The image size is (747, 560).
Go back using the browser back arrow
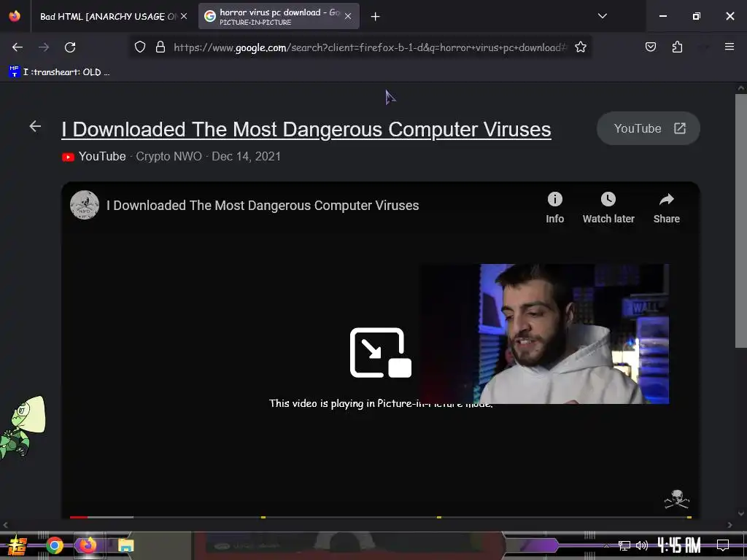click(x=18, y=47)
